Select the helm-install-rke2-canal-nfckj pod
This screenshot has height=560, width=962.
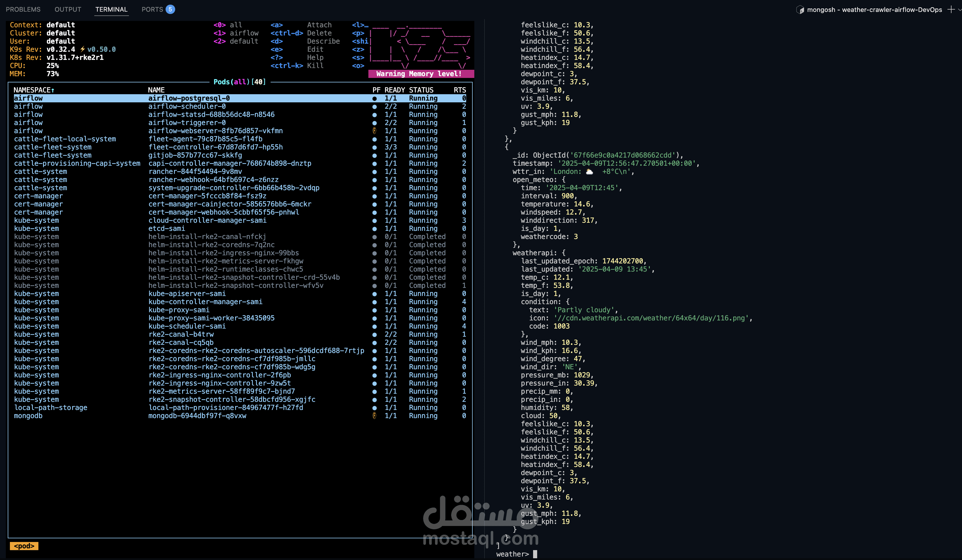click(x=207, y=237)
